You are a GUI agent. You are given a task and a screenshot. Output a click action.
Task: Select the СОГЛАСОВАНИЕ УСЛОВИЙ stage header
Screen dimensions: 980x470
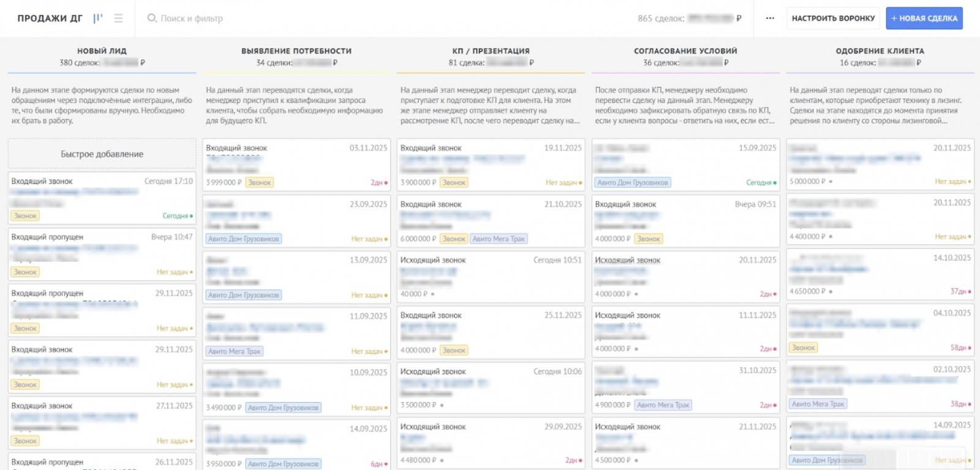click(x=685, y=51)
